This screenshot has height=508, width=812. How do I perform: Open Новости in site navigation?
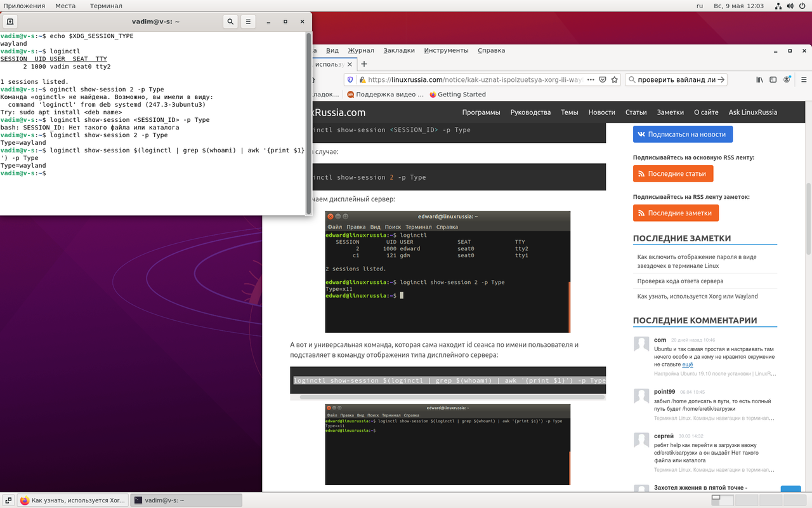pyautogui.click(x=601, y=112)
